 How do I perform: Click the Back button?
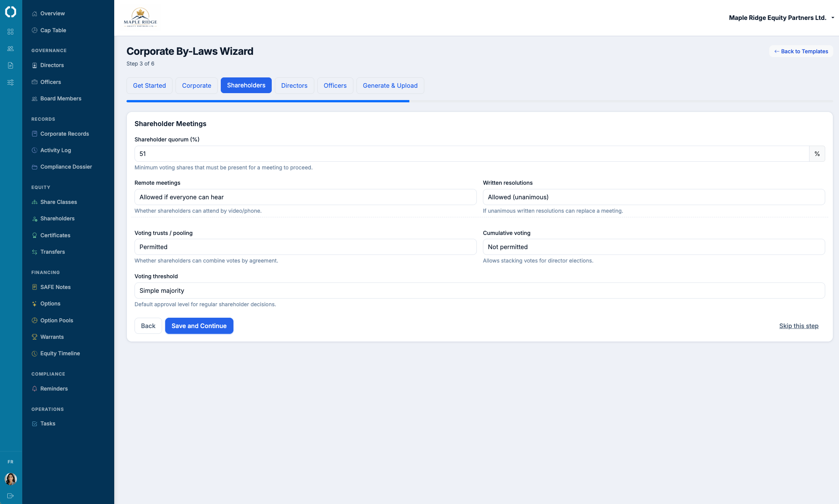click(x=148, y=326)
